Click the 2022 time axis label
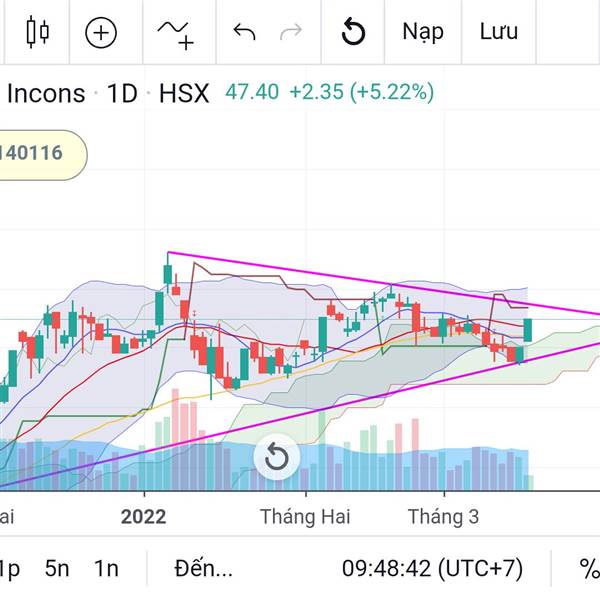This screenshot has height=600, width=600. 144,517
